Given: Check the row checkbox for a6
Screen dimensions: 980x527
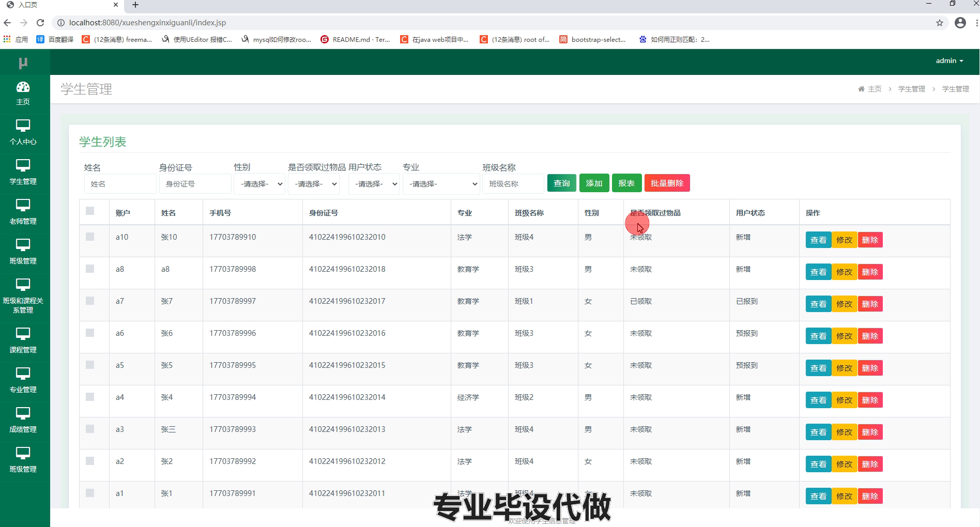Looking at the screenshot, I should click(x=90, y=333).
